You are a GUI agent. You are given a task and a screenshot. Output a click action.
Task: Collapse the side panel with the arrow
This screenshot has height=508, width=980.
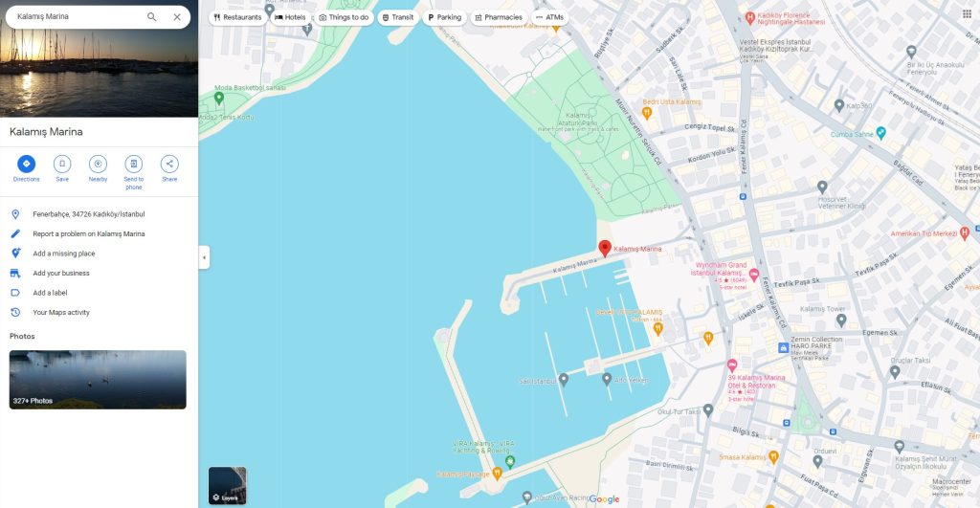point(205,257)
